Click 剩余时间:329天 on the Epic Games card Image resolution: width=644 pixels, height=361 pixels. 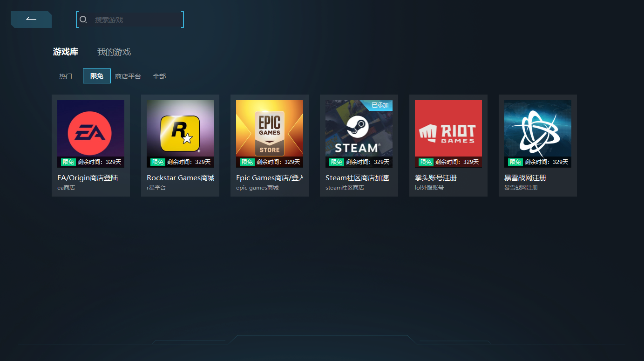278,162
